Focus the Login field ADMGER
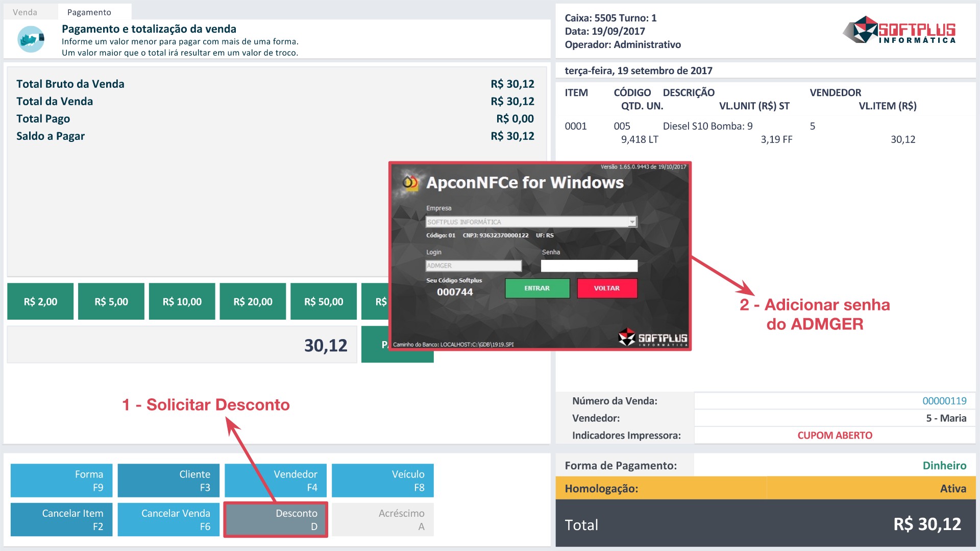The image size is (980, 551). pos(474,266)
